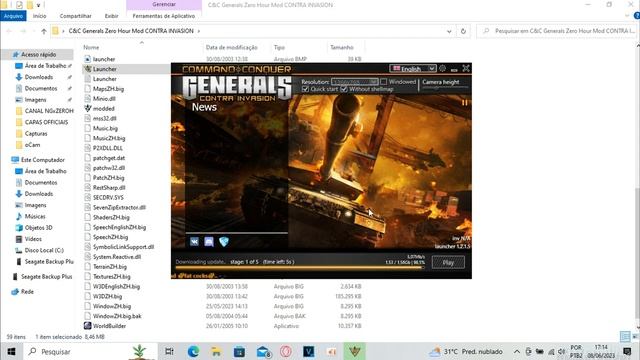Sort files by Tamanho column
Image resolution: width=640 pixels, height=360 pixels.
click(342, 47)
